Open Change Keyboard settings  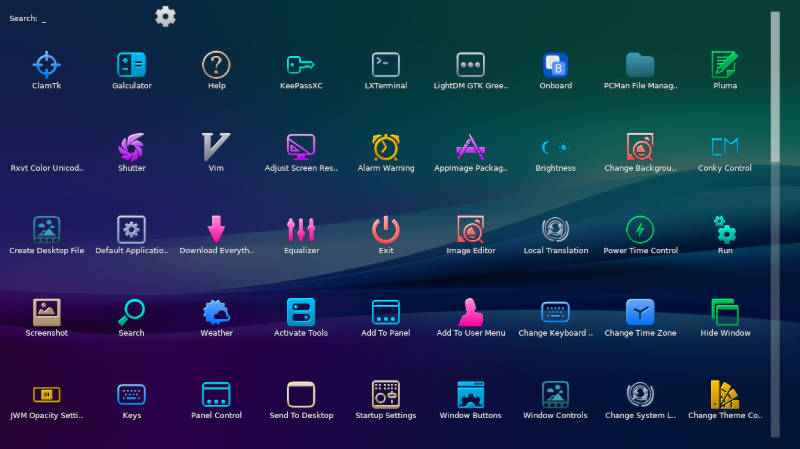tap(555, 312)
